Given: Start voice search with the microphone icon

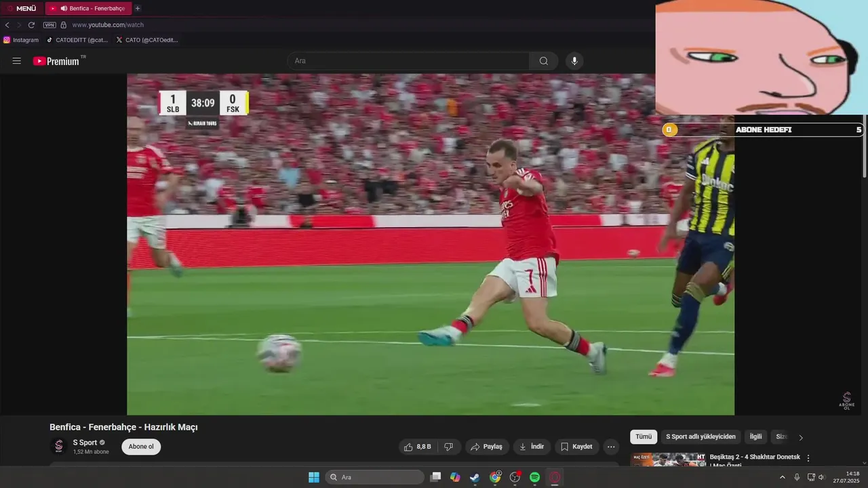Looking at the screenshot, I should pos(574,61).
